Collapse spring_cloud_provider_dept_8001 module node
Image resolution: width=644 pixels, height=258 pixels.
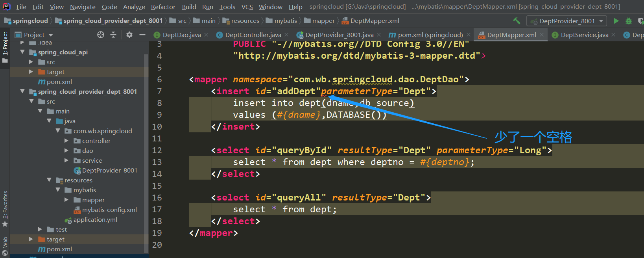(x=22, y=91)
